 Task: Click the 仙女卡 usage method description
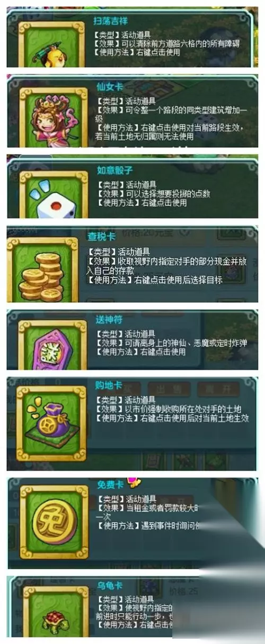click(169, 132)
